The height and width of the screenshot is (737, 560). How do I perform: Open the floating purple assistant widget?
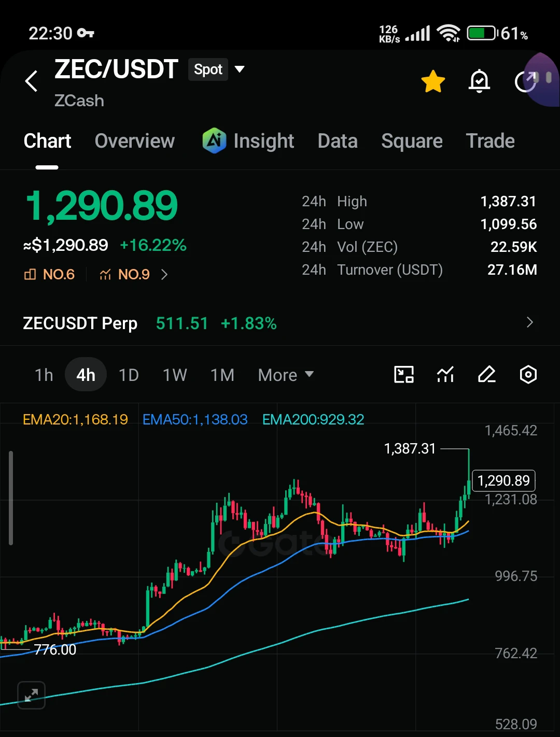[x=543, y=79]
